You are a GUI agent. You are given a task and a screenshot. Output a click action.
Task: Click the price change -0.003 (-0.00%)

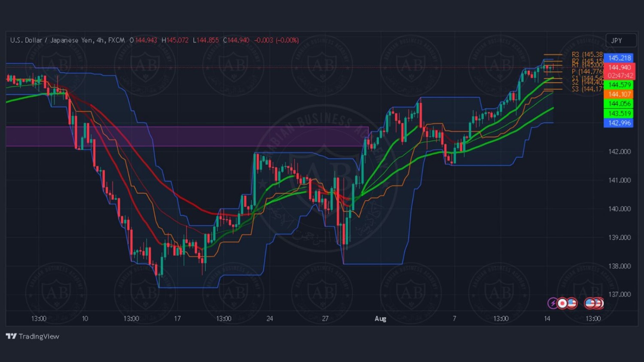[x=276, y=40]
